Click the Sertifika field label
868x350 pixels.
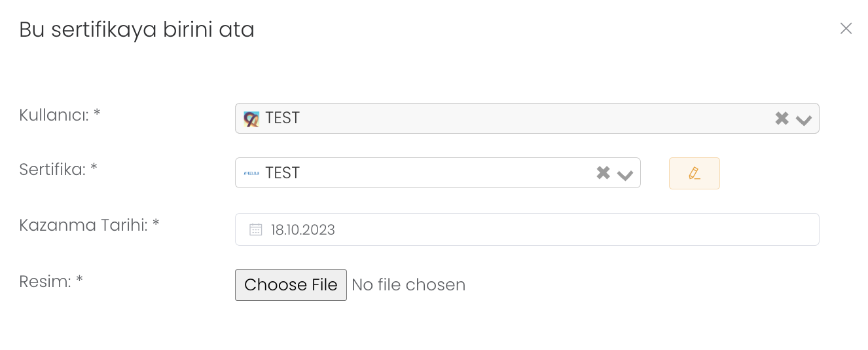point(58,170)
